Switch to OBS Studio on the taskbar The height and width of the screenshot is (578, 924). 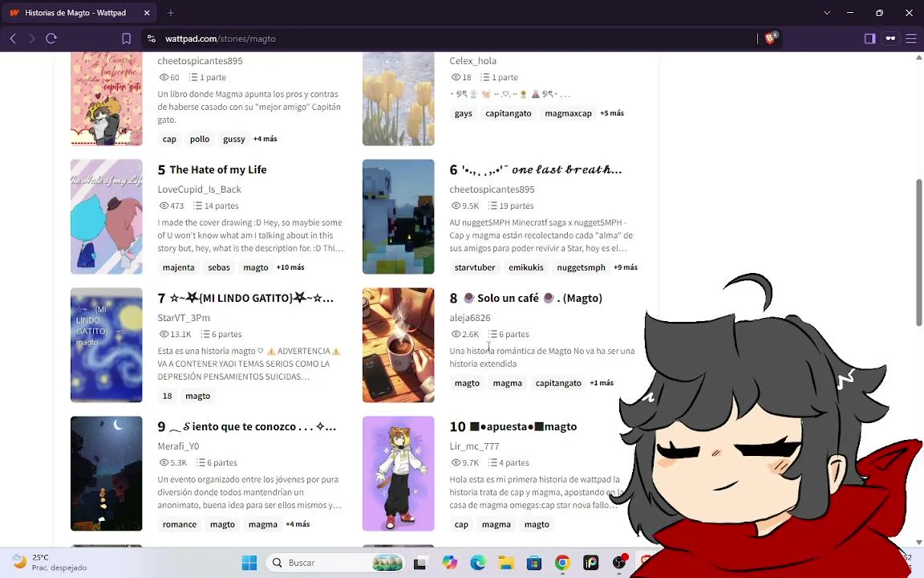pos(618,563)
